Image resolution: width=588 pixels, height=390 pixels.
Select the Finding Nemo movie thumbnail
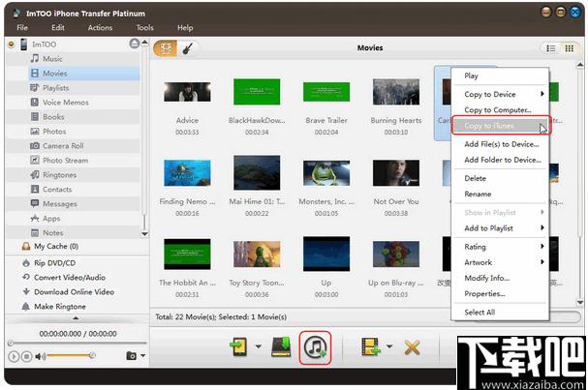pyautogui.click(x=187, y=172)
